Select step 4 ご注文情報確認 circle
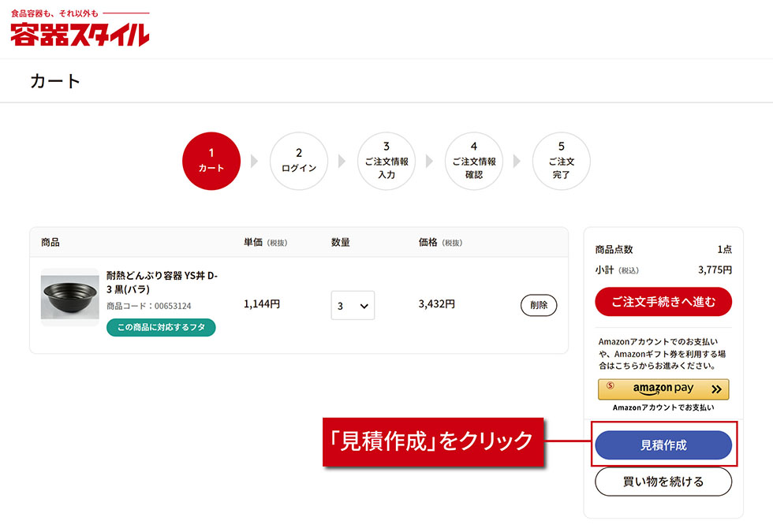773x532 pixels. coord(474,161)
